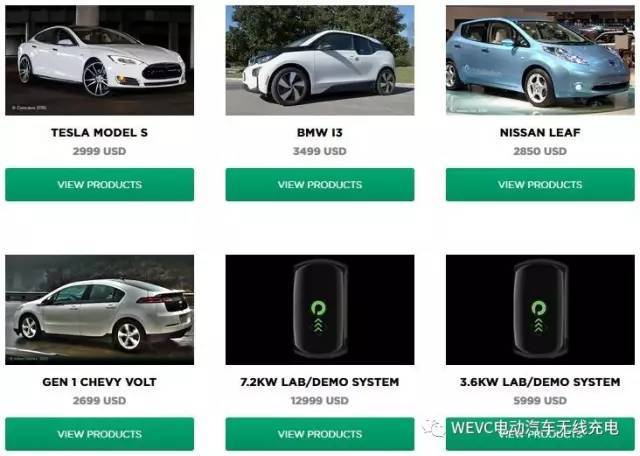This screenshot has width=640, height=456.
Task: Click the Nissan Leaf title
Action: point(540,133)
